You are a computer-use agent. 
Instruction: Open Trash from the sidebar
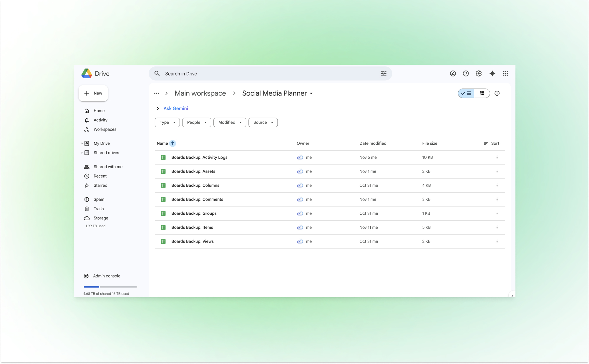tap(99, 209)
